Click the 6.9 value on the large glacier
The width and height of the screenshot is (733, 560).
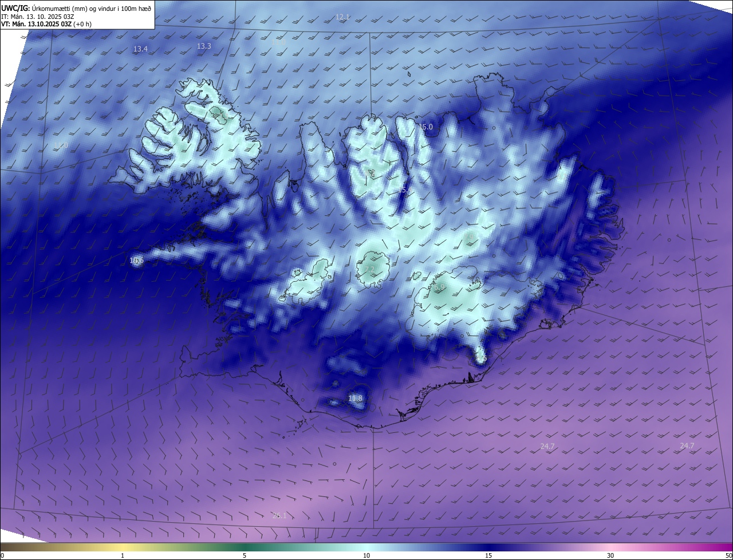(x=440, y=287)
